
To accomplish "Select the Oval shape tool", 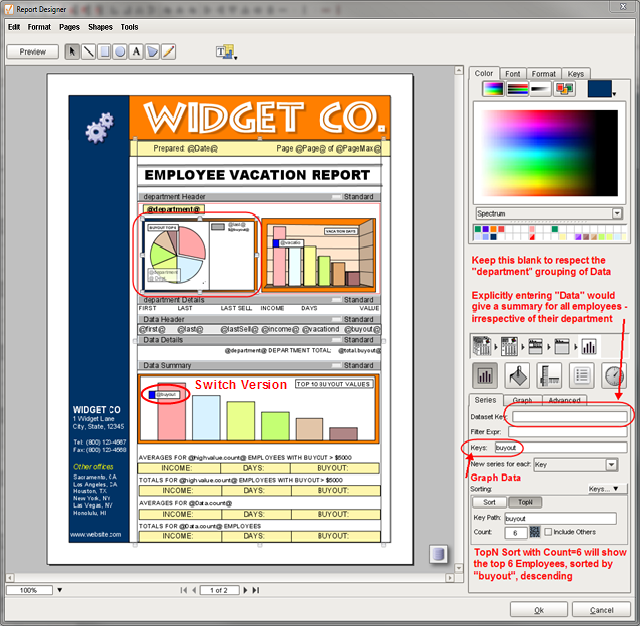I will click(x=120, y=52).
